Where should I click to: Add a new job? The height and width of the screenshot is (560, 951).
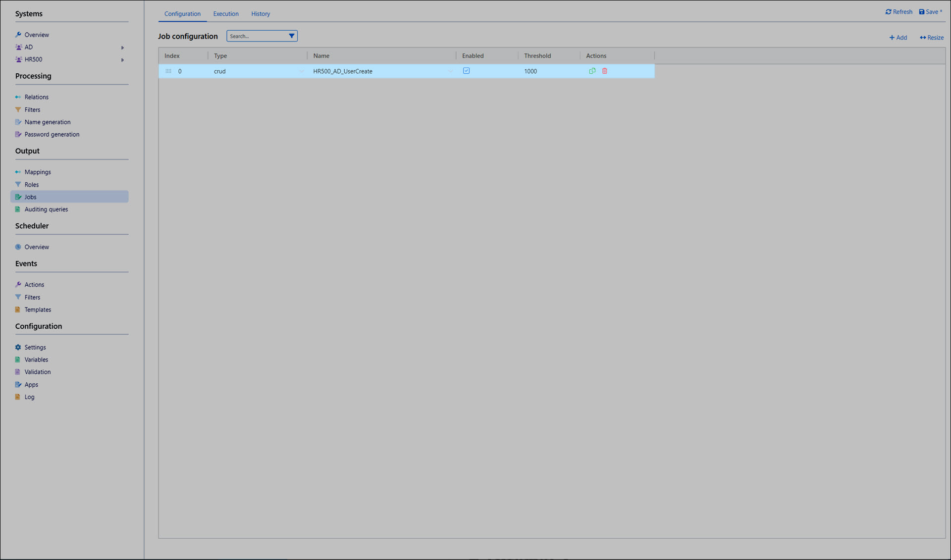tap(898, 38)
